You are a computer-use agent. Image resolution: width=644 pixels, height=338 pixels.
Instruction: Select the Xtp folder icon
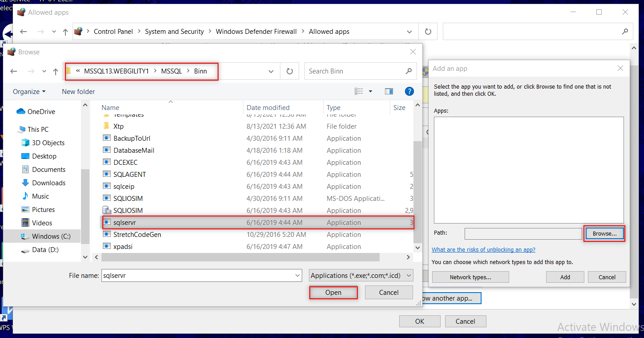point(106,126)
